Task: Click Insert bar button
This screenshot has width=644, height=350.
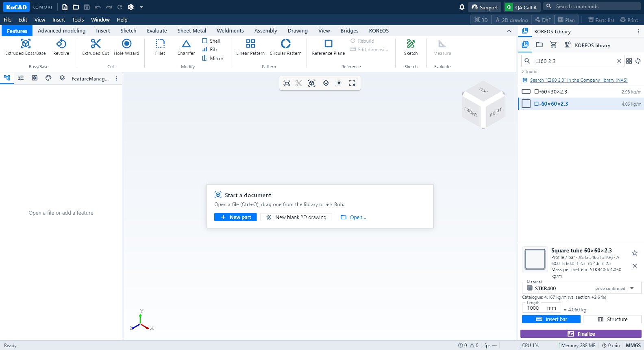Action: tap(551, 319)
